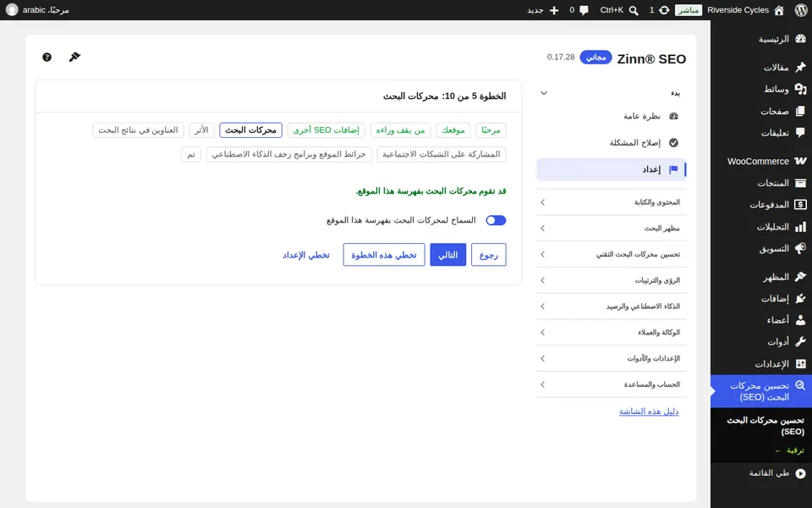
Task: Click the comment icon for تعليقات
Action: tap(801, 133)
